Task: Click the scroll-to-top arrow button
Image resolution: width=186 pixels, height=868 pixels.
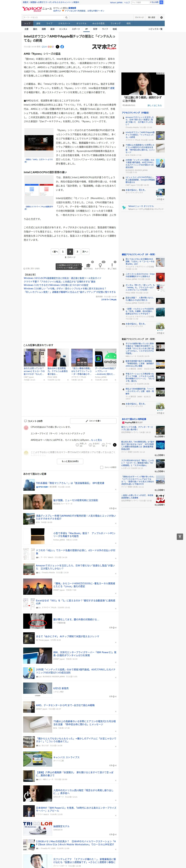Action: tap(180, 536)
